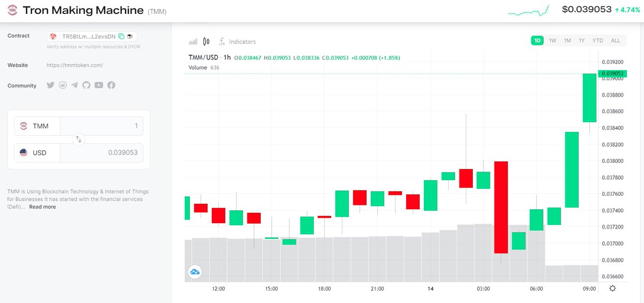The image size is (644, 303).
Task: Select the 1W time range
Action: coord(552,40)
